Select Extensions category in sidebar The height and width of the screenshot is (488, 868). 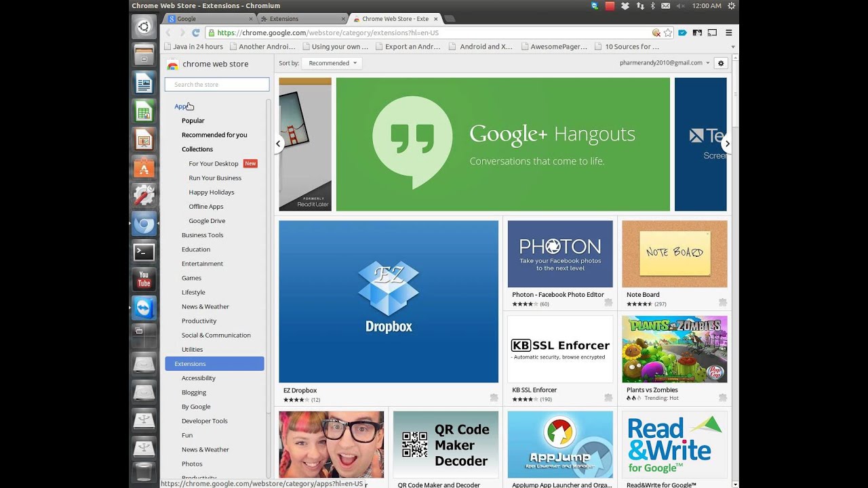[214, 364]
